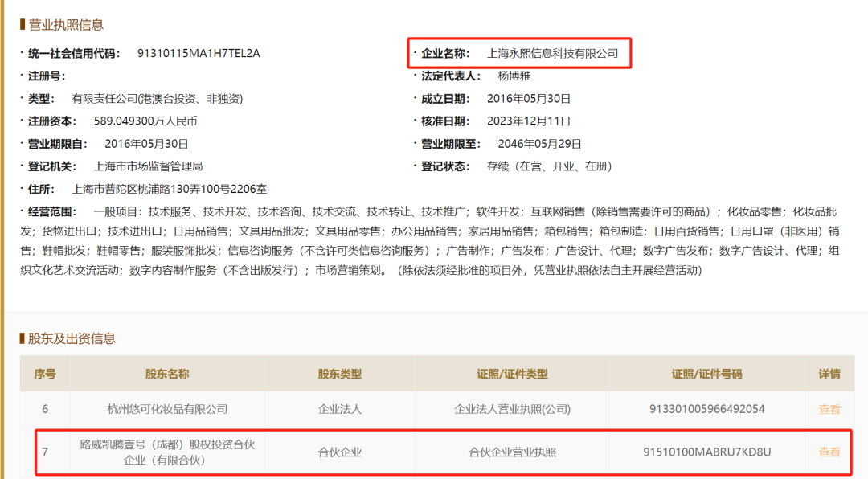The image size is (868, 479).
Task: Click address 上海市普陀区桃浦路130弄100号2206室
Action: (x=170, y=189)
